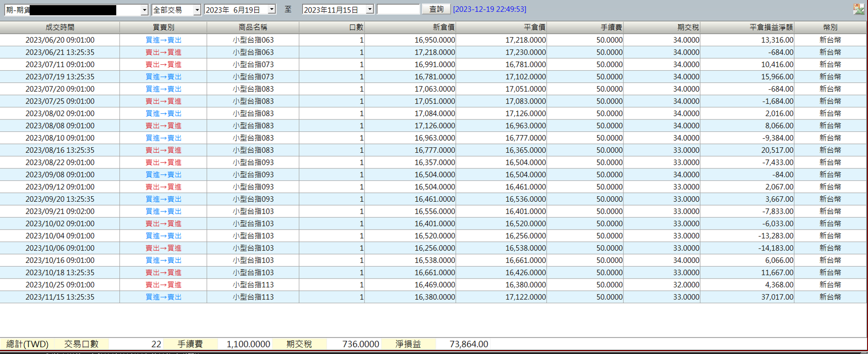This screenshot has width=868, height=354.
Task: Select the row with net profit 37,017.00
Action: coord(433,297)
